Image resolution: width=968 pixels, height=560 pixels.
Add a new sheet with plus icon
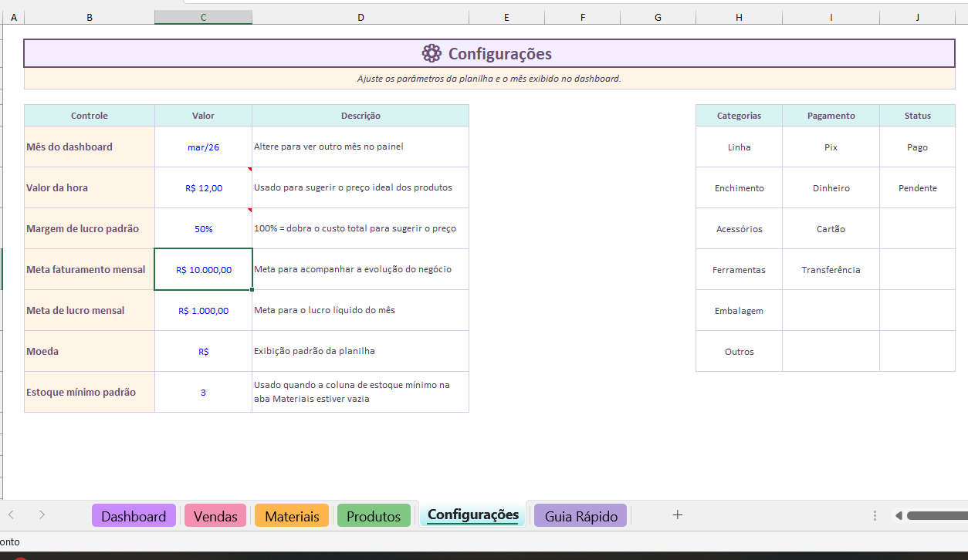pyautogui.click(x=678, y=514)
